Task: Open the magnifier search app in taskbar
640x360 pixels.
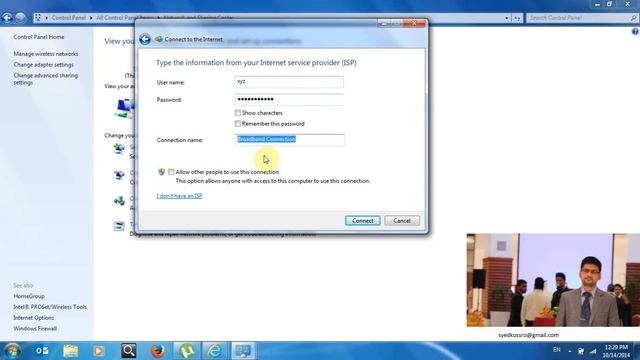Action: (x=128, y=351)
